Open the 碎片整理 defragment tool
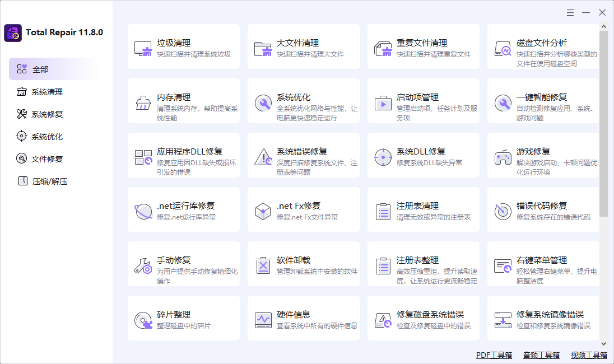 [183, 318]
